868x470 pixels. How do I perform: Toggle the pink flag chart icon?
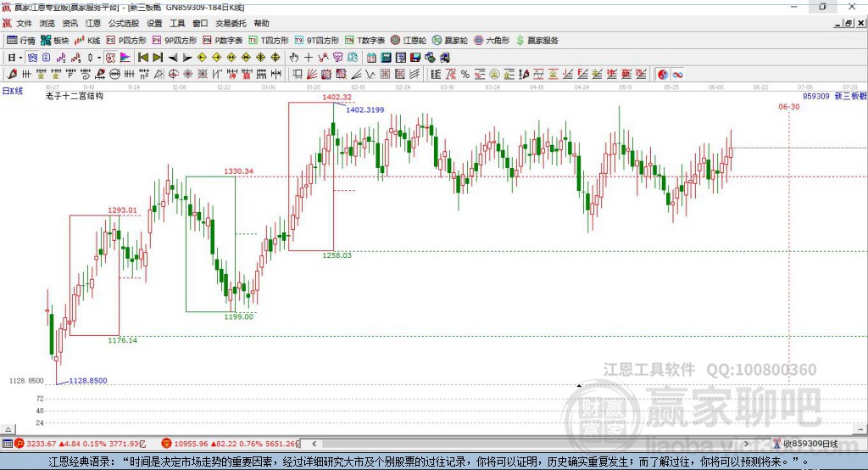(x=125, y=58)
